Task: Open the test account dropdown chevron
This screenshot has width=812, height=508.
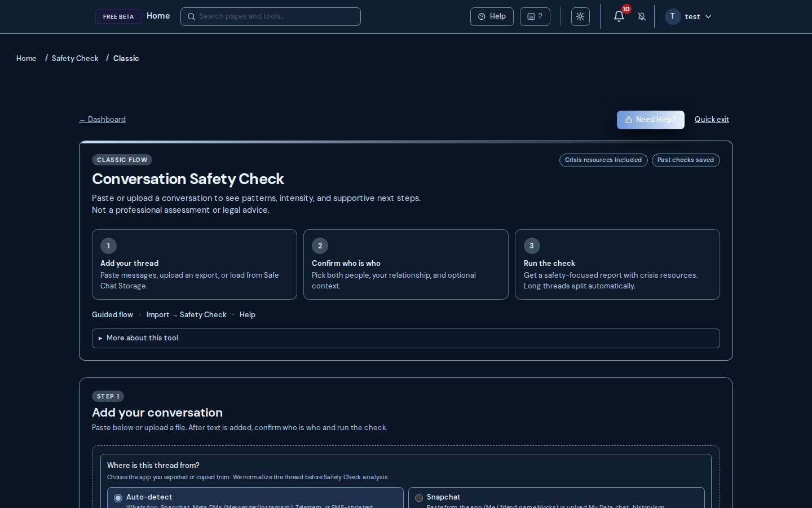Action: coord(708,16)
